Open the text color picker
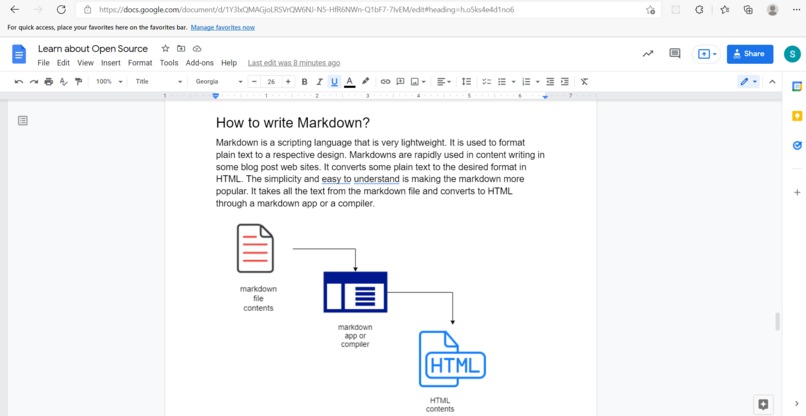This screenshot has width=806, height=416. (x=350, y=82)
